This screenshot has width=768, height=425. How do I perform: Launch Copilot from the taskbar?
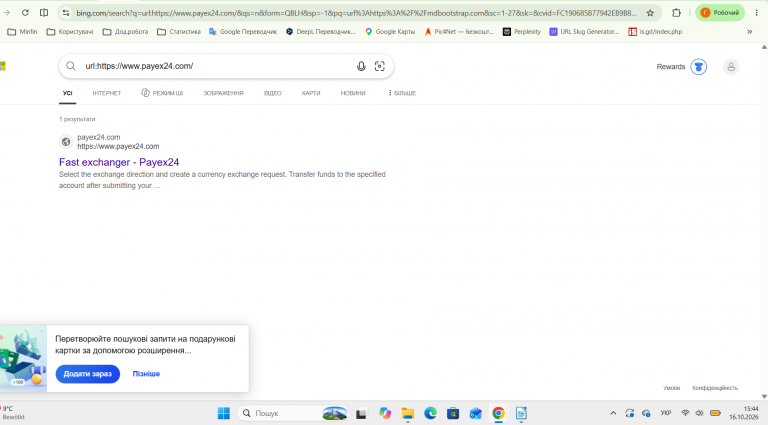coord(385,414)
